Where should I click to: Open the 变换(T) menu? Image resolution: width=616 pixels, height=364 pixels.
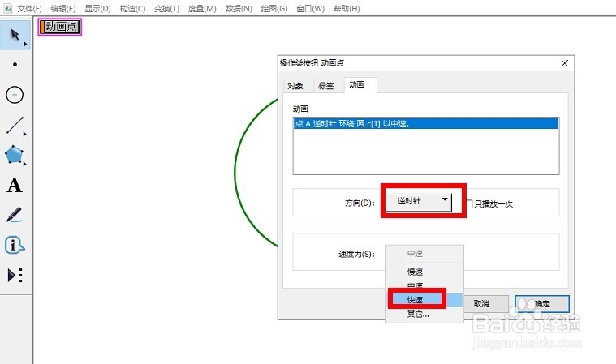click(x=166, y=8)
